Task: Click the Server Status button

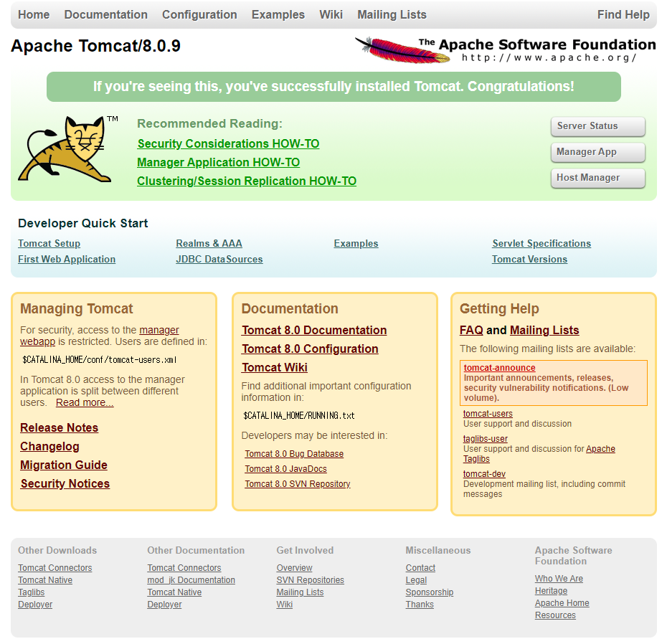Action: pyautogui.click(x=598, y=126)
